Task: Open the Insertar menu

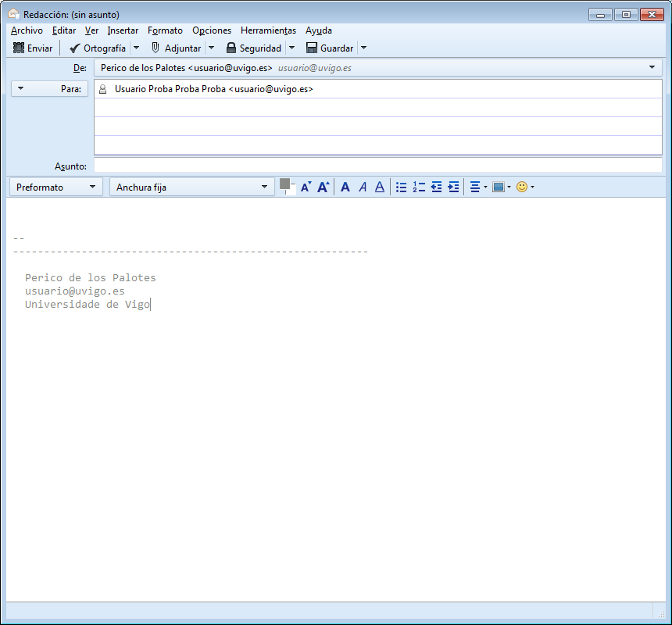Action: pyautogui.click(x=123, y=30)
